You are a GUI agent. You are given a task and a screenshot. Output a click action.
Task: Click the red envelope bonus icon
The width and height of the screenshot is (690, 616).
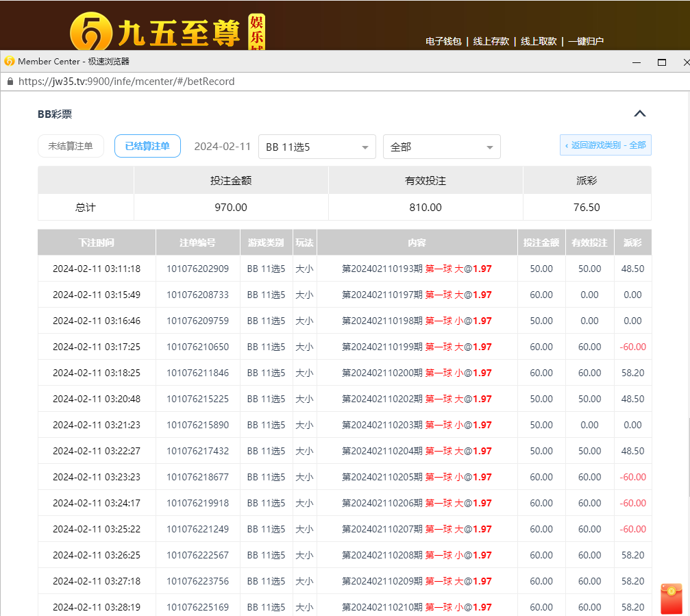click(x=671, y=598)
